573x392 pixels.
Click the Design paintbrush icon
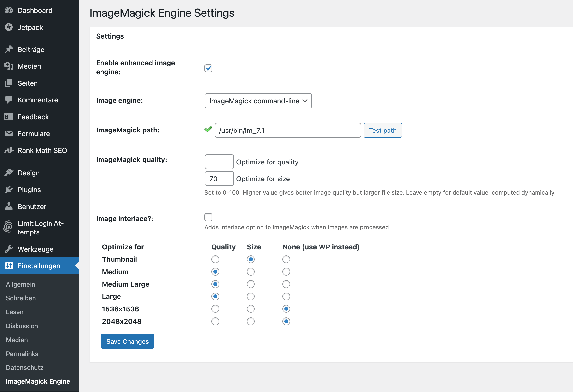[9, 173]
